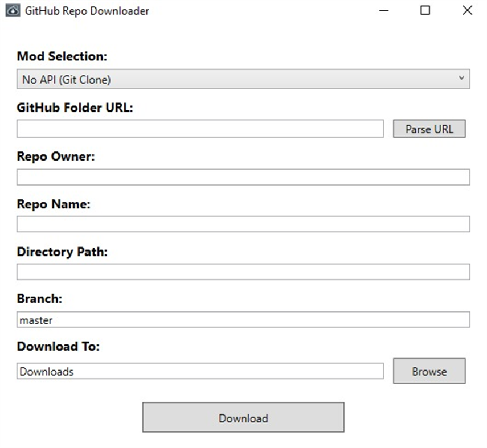Click the Repo Owner label

click(x=56, y=157)
